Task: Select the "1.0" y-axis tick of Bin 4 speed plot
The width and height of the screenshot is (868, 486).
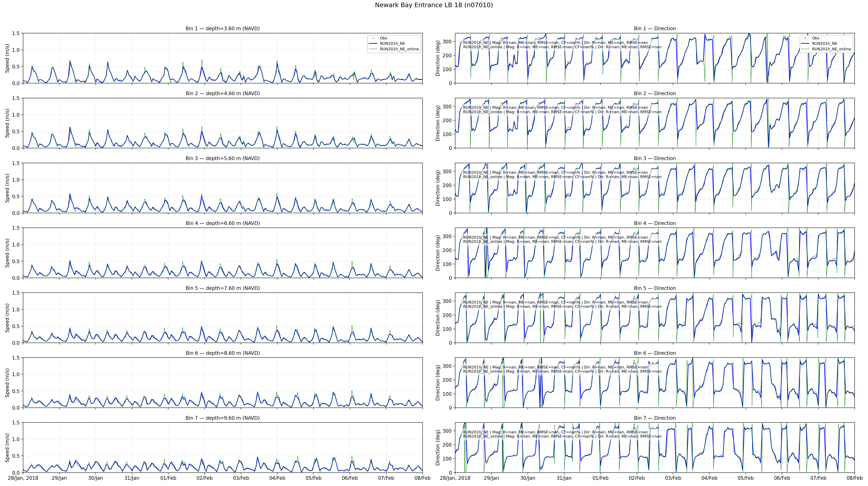Action: (16, 245)
